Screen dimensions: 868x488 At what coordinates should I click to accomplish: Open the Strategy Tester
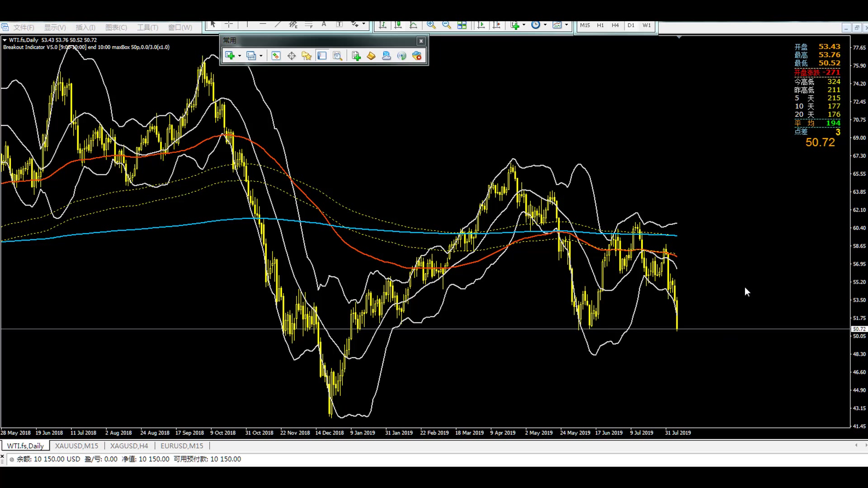coord(337,56)
